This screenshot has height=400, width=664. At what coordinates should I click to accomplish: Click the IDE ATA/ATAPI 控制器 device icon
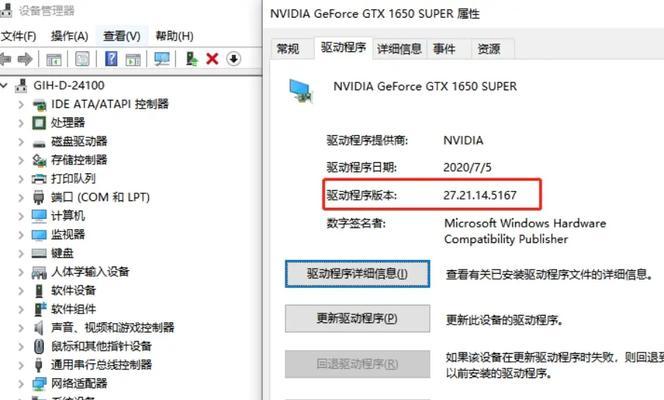tap(39, 104)
